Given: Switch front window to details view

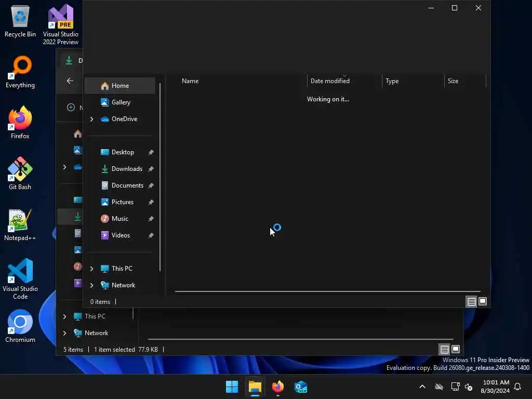Looking at the screenshot, I should 471,302.
